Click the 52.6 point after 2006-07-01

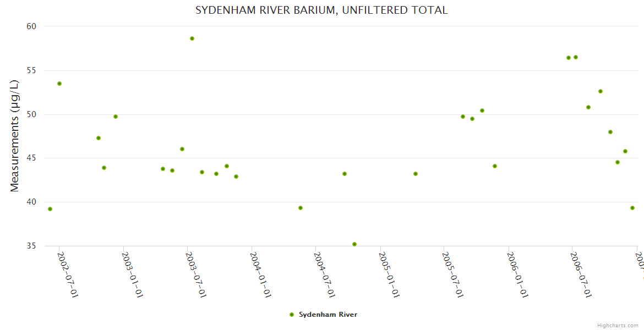pyautogui.click(x=601, y=91)
